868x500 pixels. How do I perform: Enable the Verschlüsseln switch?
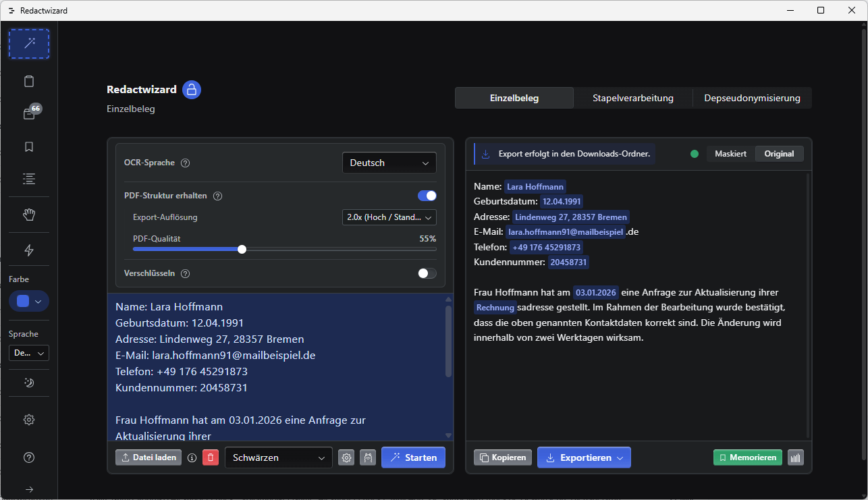point(427,273)
